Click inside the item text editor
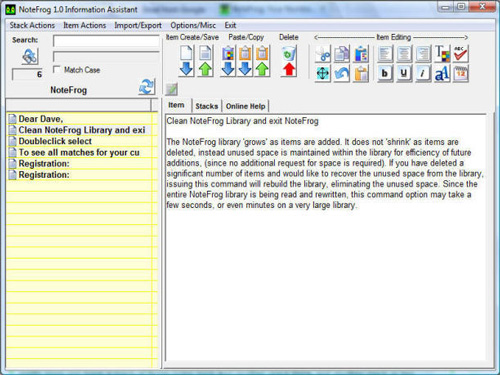 pos(326,237)
